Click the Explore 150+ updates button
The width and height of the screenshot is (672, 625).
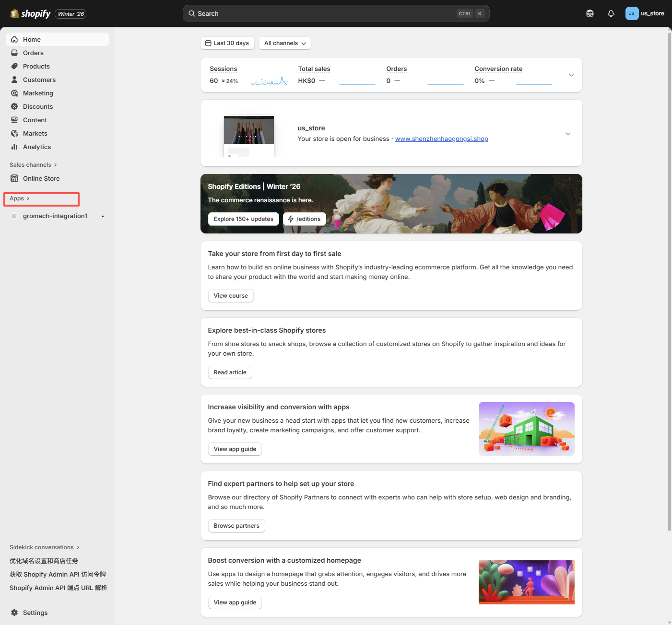pyautogui.click(x=243, y=219)
